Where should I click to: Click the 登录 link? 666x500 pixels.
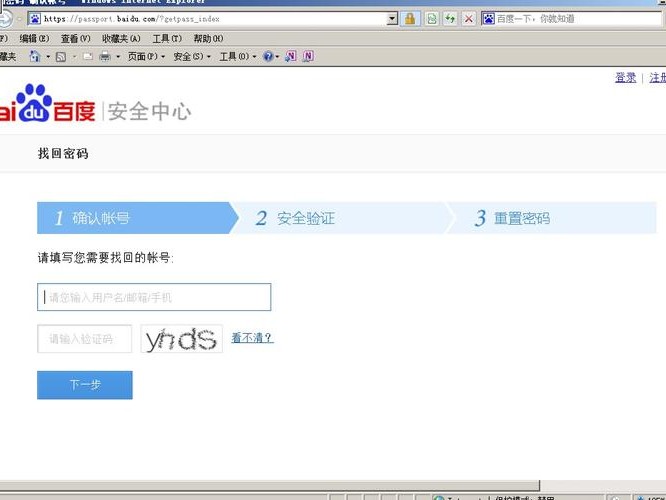click(x=626, y=78)
